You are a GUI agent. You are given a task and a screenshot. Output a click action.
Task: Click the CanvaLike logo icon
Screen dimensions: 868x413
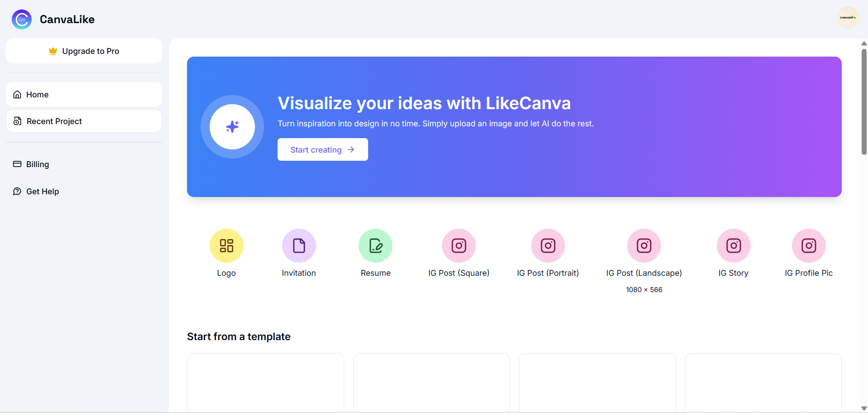[x=22, y=19]
